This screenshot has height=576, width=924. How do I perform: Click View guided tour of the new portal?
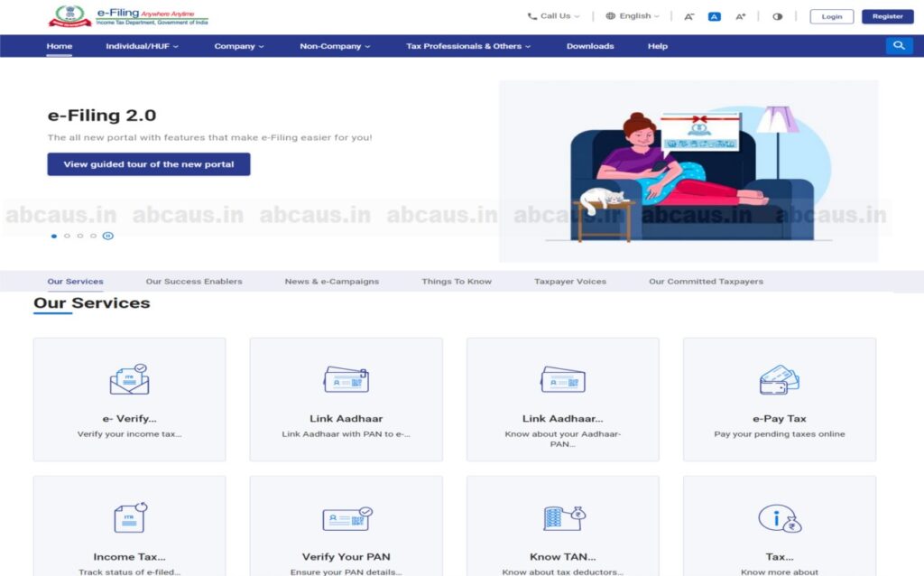[148, 163]
